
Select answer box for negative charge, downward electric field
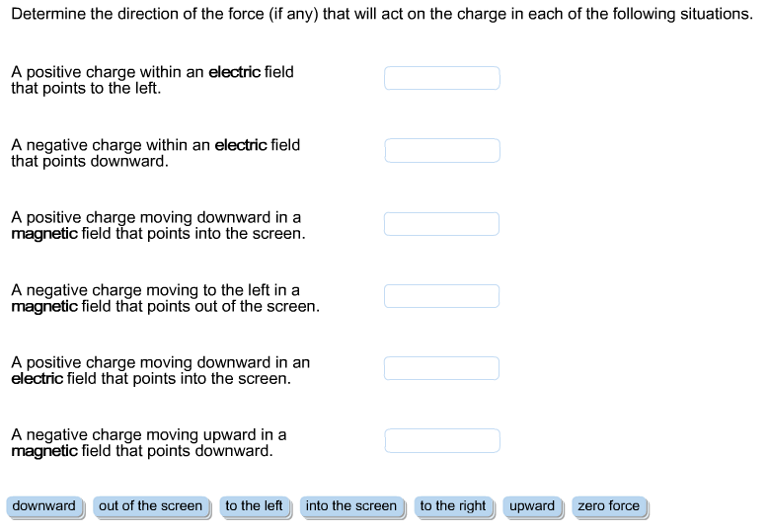pyautogui.click(x=441, y=151)
